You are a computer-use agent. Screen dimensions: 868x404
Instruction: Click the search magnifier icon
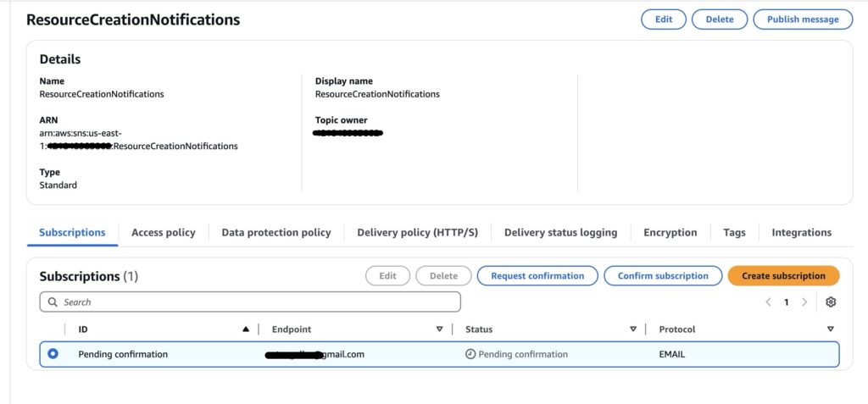tap(53, 302)
